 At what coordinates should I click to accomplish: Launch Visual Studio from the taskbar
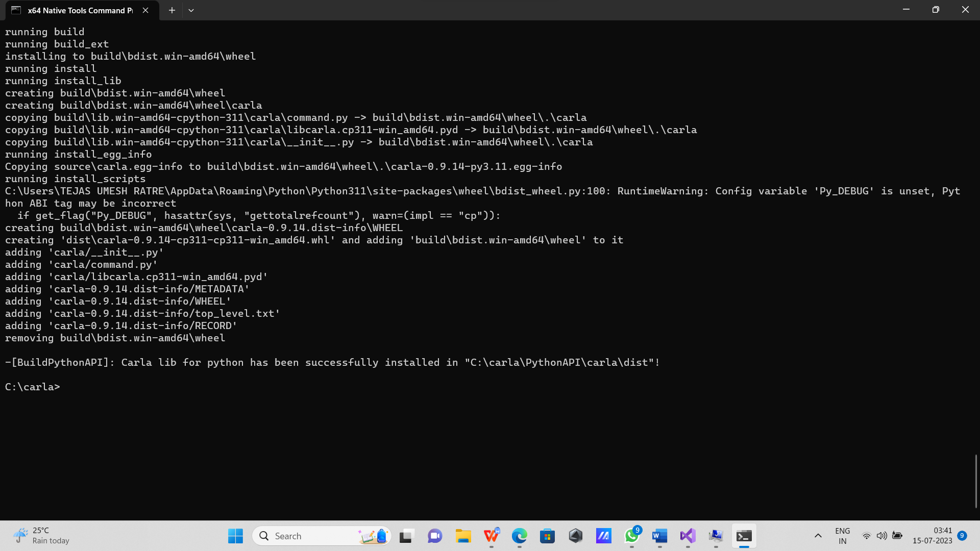688,536
